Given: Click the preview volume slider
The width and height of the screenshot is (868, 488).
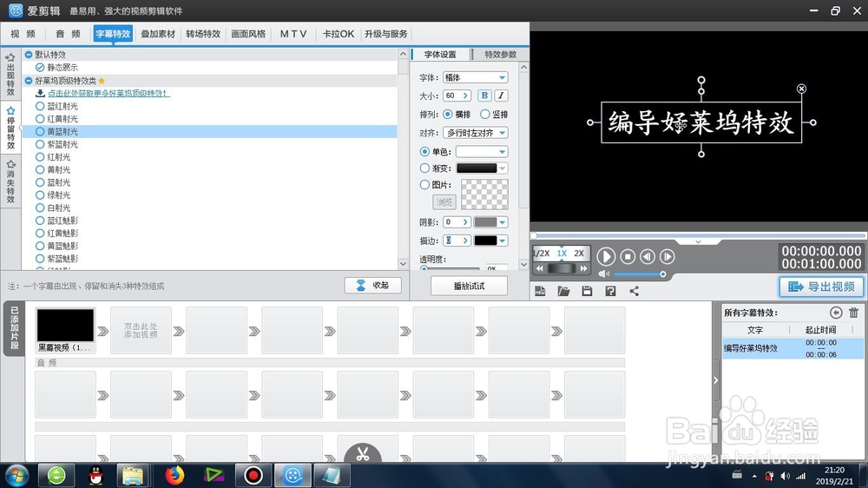Looking at the screenshot, I should pos(639,274).
